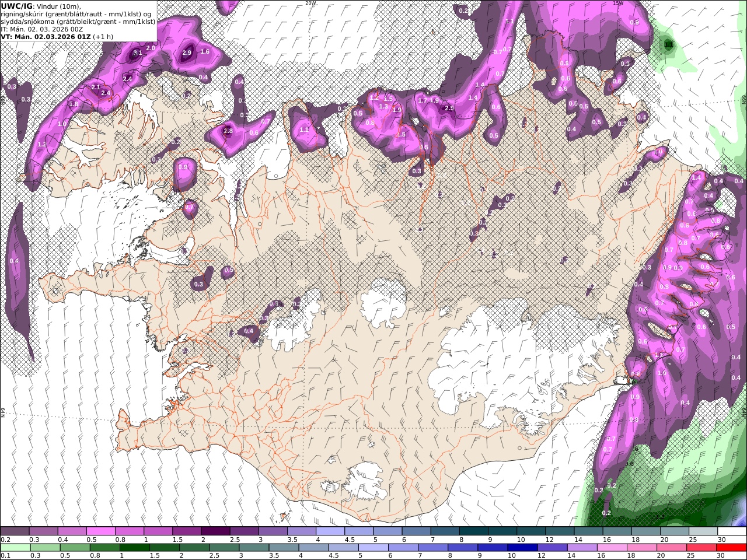Select the bright pink 0.5 snow scale swatch
Screen dimensions: 747x560
tap(100, 531)
